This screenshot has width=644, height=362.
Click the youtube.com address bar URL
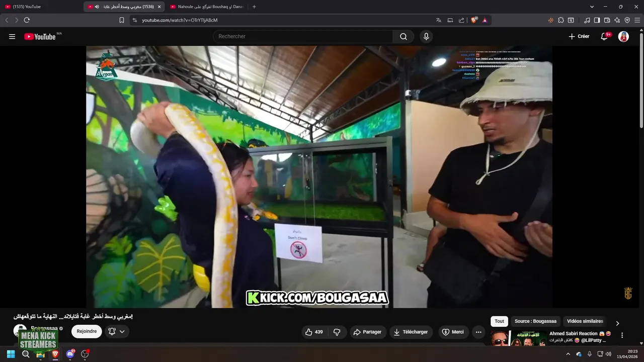(x=180, y=20)
